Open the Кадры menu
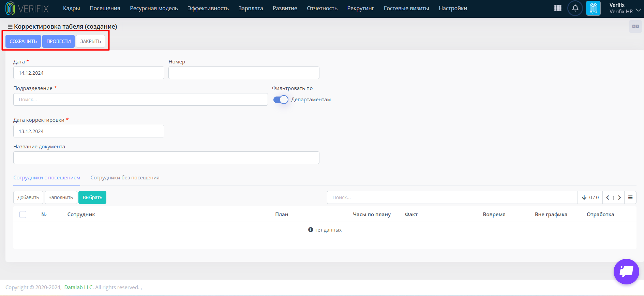644x296 pixels. (x=72, y=8)
